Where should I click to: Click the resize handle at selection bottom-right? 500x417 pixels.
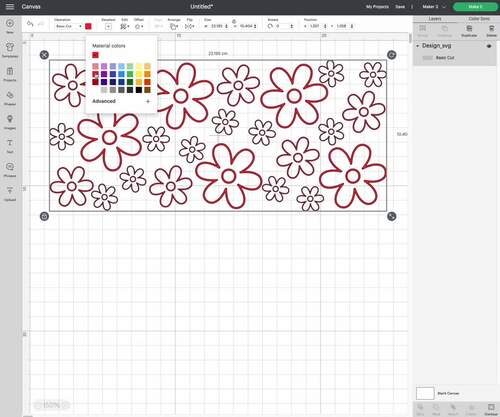pyautogui.click(x=392, y=216)
